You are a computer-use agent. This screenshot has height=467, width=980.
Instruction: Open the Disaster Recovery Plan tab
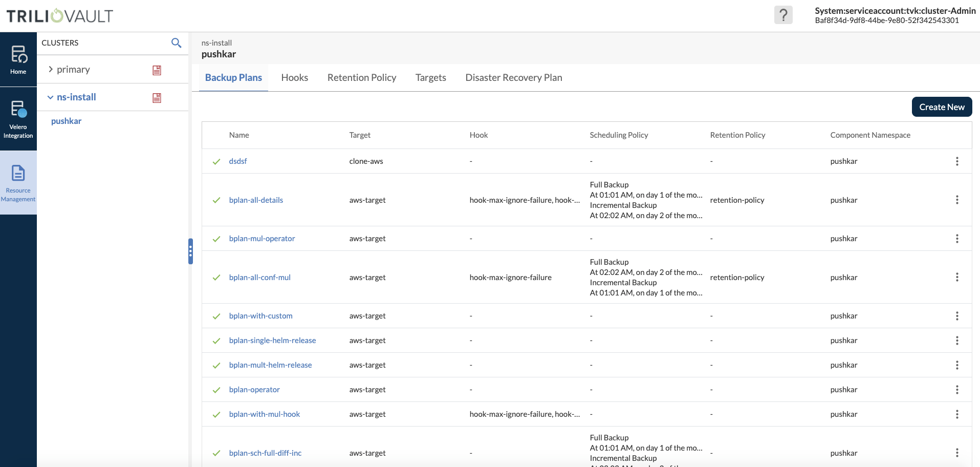click(x=513, y=78)
